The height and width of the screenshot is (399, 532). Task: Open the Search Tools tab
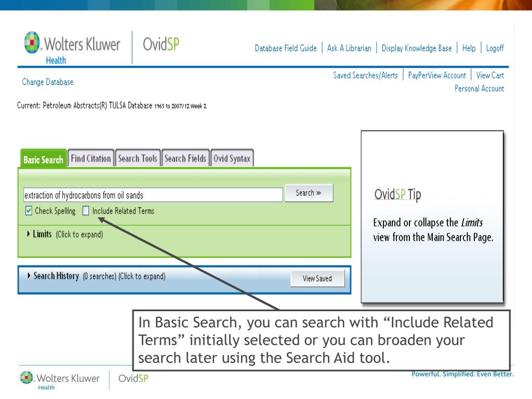137,158
